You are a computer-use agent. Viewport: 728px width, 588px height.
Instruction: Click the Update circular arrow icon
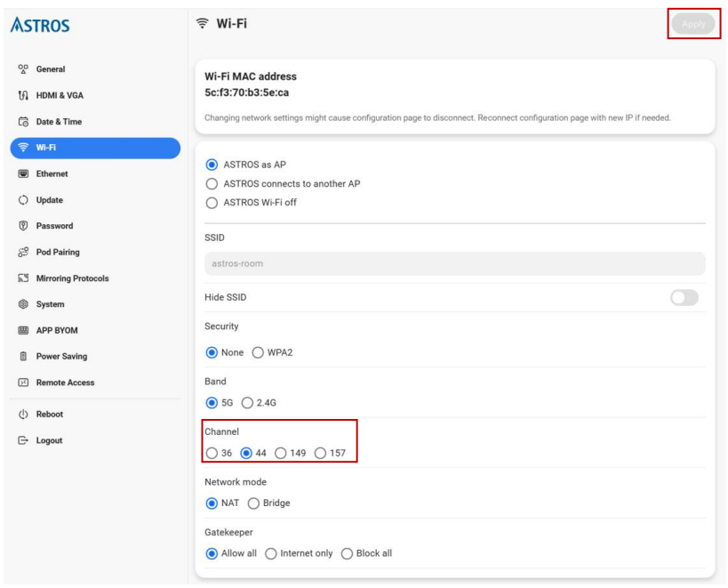tap(23, 200)
